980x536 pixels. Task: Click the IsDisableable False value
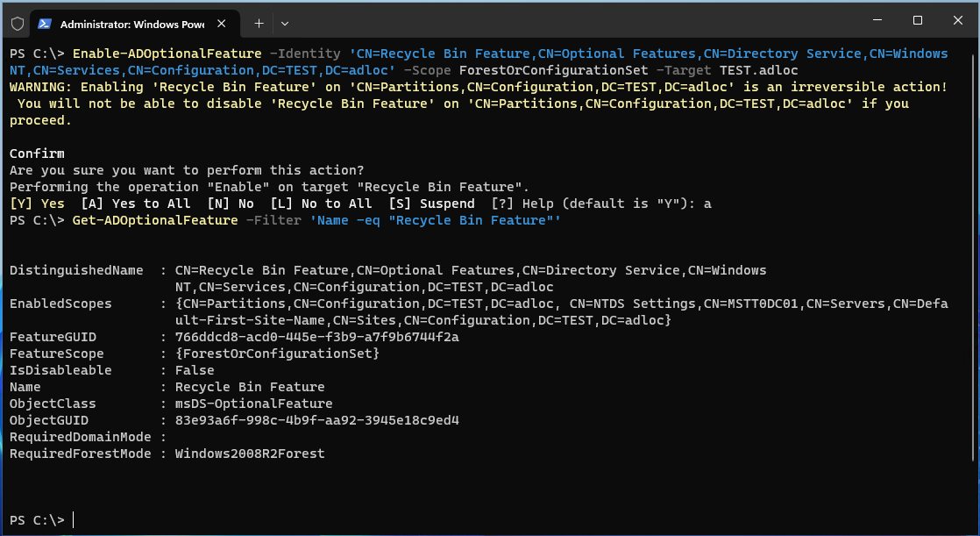(195, 370)
